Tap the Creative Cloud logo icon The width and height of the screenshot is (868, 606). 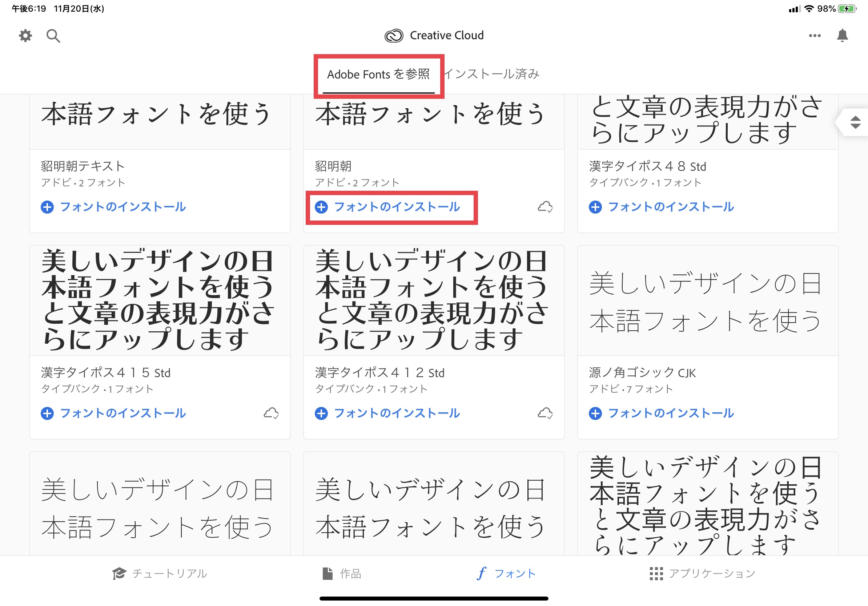[x=394, y=36]
